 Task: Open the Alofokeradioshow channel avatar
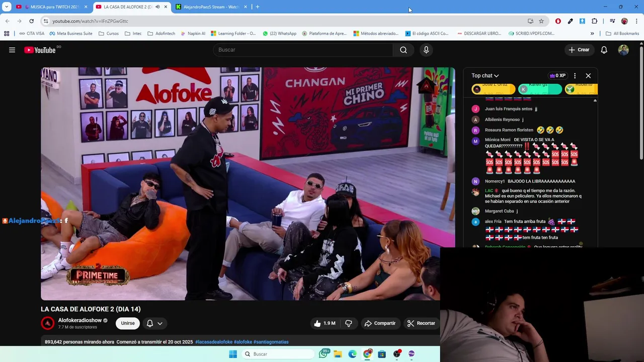pyautogui.click(x=48, y=323)
